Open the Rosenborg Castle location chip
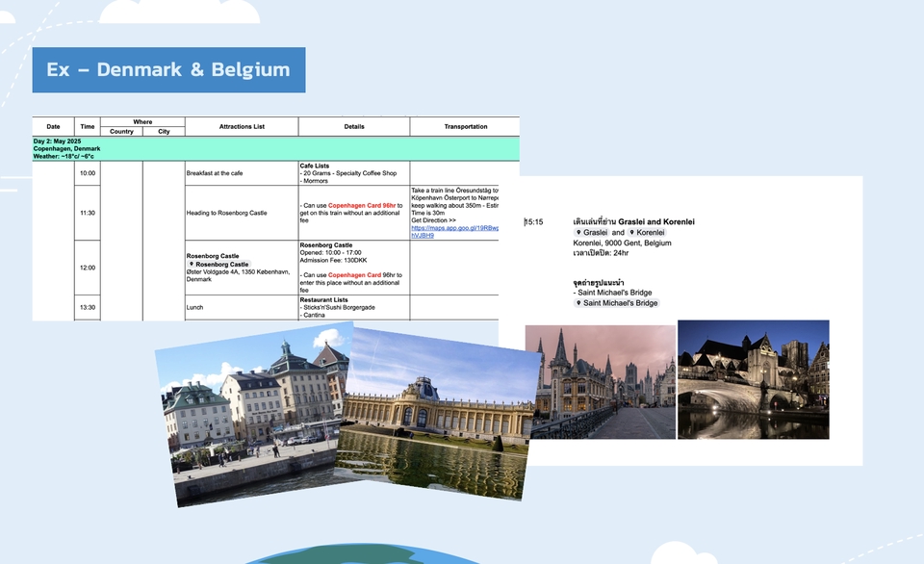Screen dimensions: 924x564 [x=218, y=264]
